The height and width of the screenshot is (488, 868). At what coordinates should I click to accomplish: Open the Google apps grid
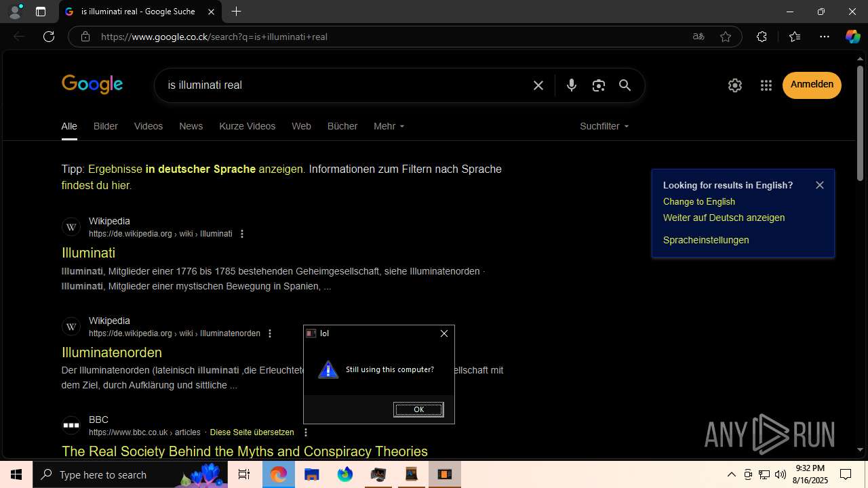(x=766, y=85)
